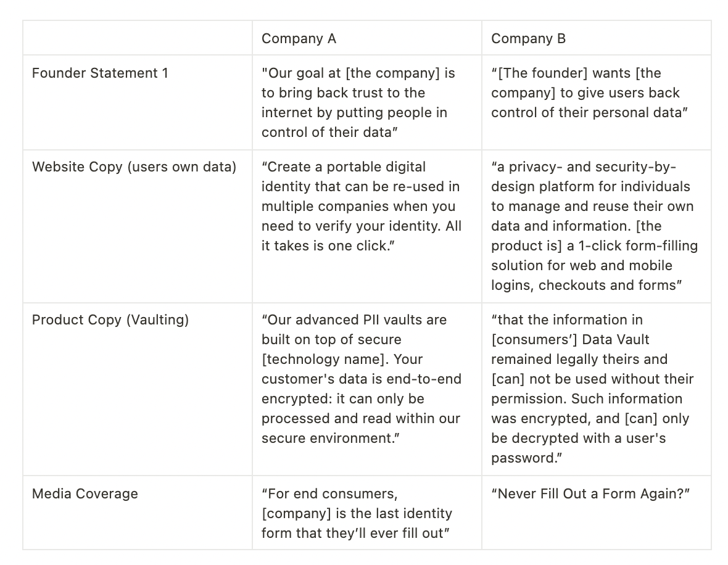Click the Company A column header cell
The width and height of the screenshot is (728, 565).
tap(299, 38)
